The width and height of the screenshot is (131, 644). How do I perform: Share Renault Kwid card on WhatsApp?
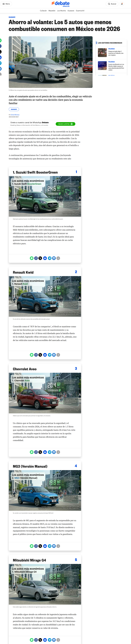click(32, 355)
